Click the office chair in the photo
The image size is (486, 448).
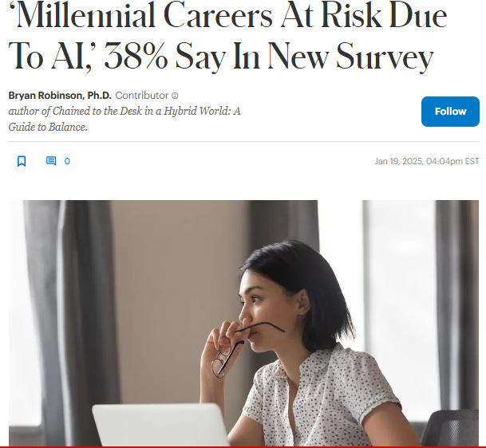point(449,427)
